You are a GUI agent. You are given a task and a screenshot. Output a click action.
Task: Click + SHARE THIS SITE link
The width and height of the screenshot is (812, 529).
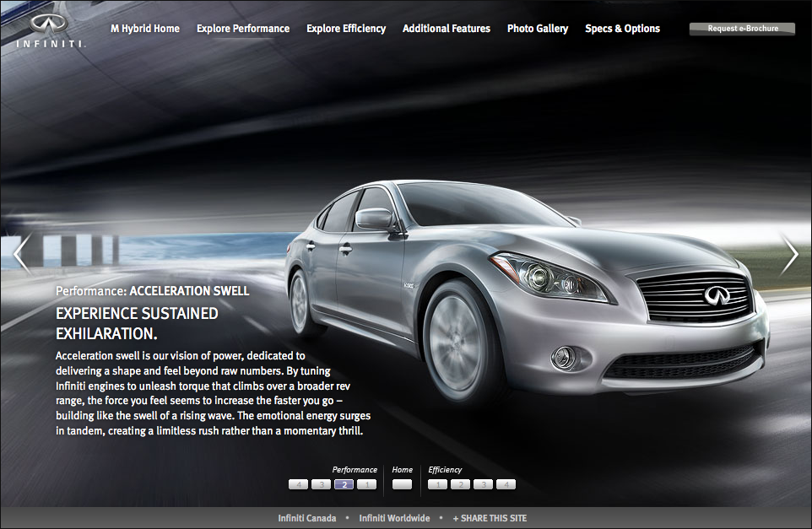(x=490, y=518)
